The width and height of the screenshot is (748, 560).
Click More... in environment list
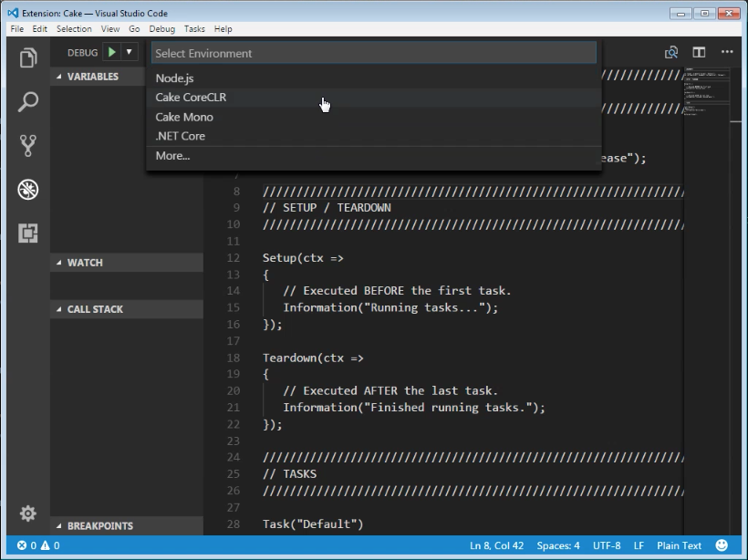coord(373,156)
